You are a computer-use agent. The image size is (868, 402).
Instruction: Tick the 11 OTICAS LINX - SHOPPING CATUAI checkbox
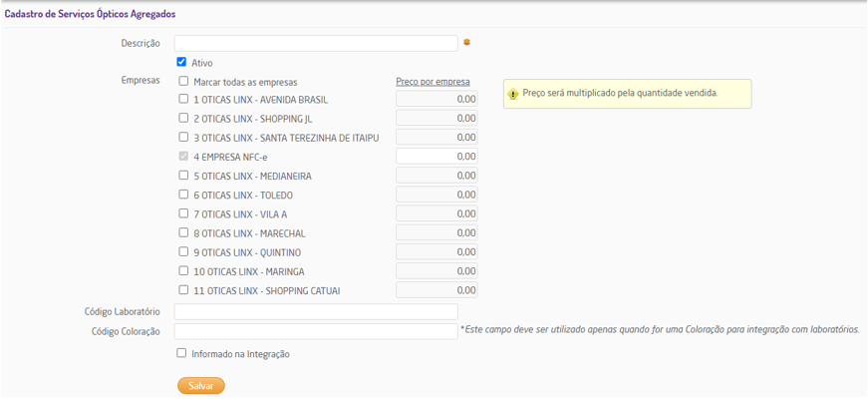183,289
